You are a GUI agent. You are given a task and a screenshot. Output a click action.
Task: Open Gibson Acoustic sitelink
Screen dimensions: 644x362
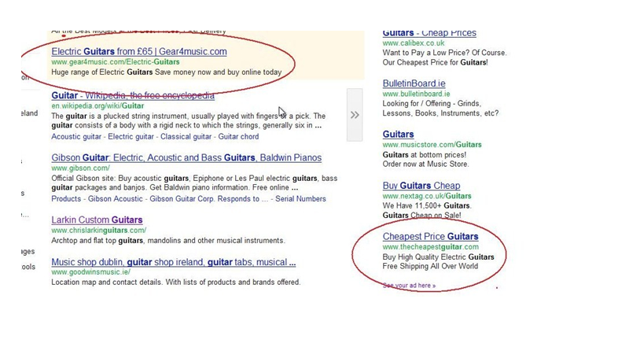115,199
